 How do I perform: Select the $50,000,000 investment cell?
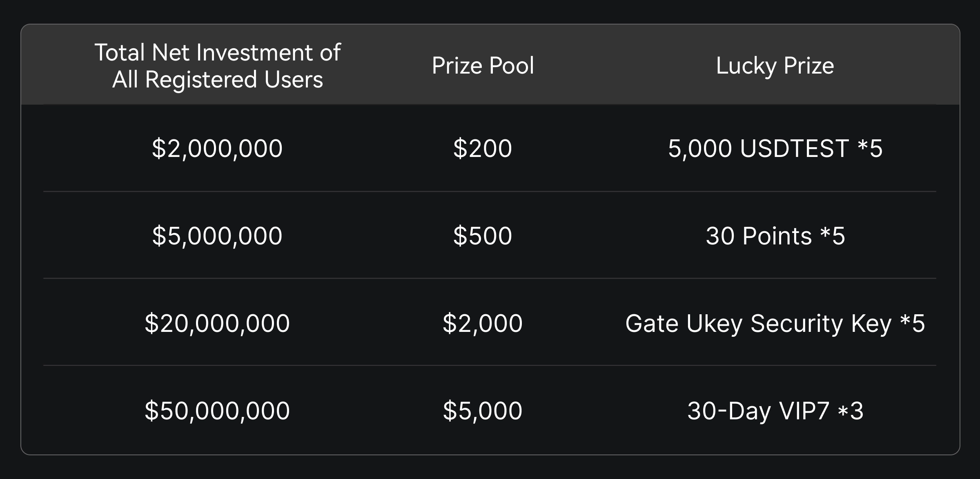coord(217,411)
